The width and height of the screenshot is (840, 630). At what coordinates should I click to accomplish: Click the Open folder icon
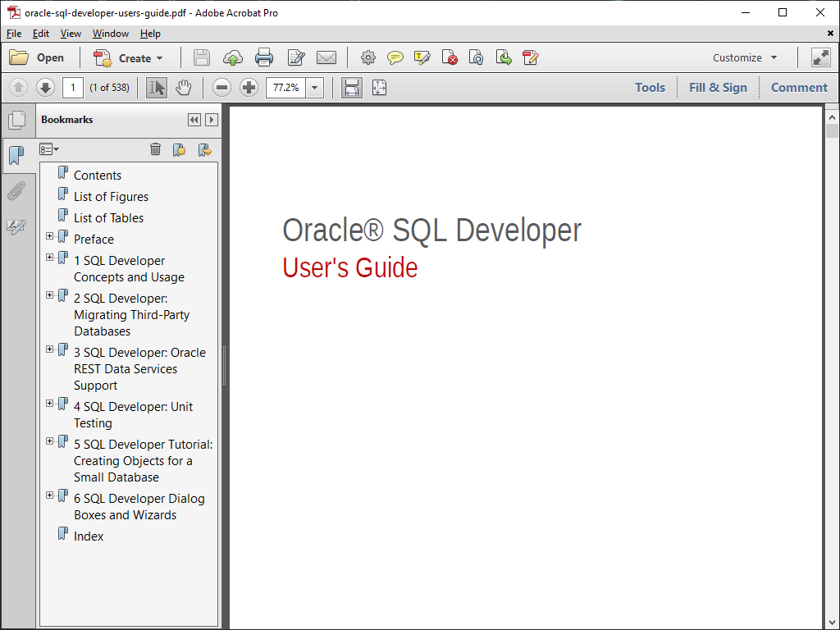coord(19,57)
